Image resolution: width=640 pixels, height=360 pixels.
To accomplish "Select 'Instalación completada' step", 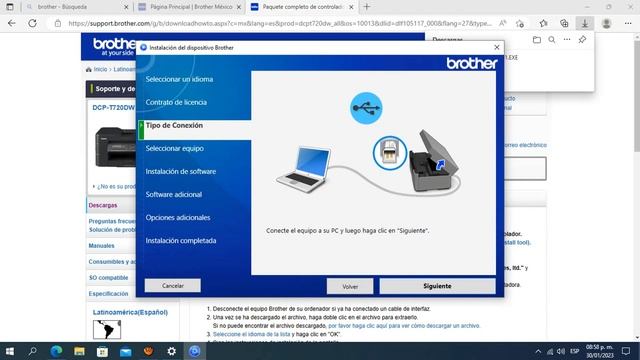I will [181, 241].
